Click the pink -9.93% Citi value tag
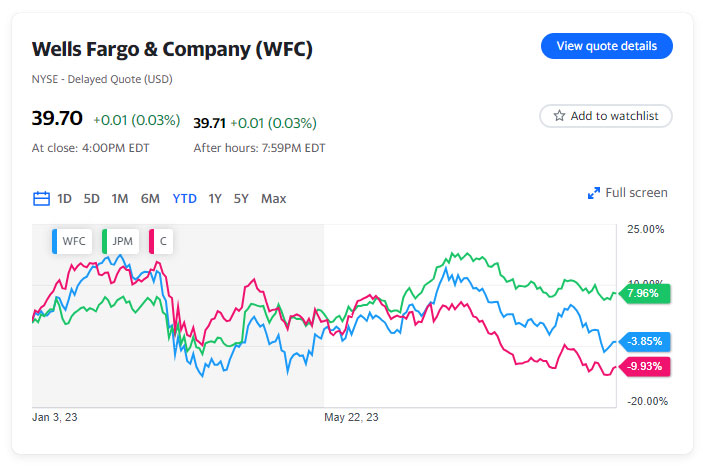Viewport: 703px width, 470px height. [645, 366]
